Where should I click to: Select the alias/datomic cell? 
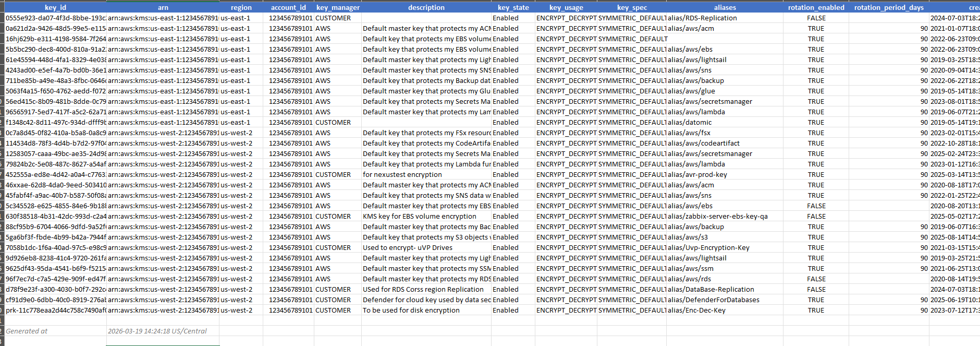725,122
